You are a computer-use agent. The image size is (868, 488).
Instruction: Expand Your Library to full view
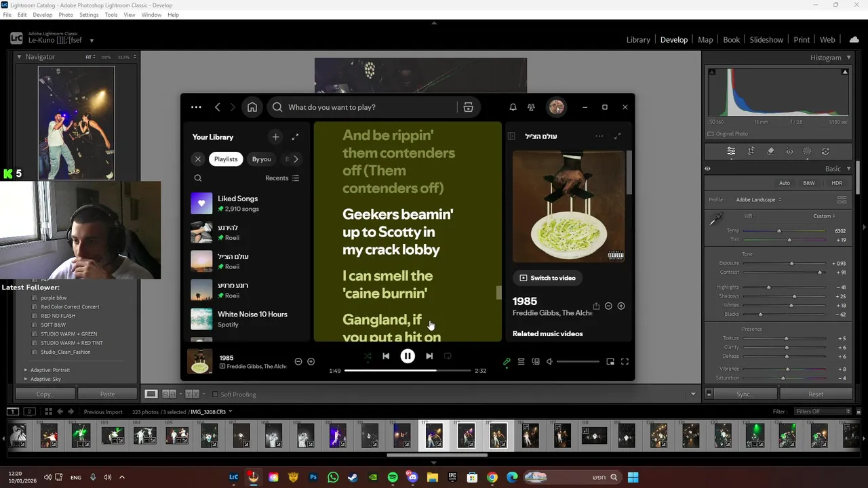click(x=295, y=137)
